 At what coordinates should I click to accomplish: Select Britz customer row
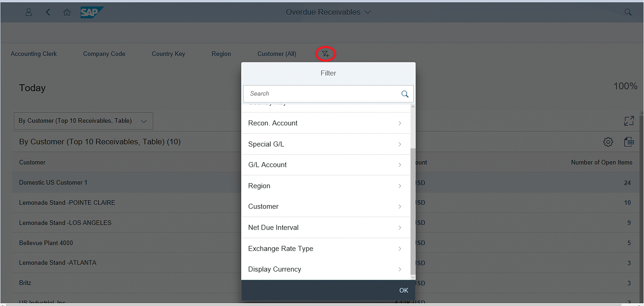coord(326,283)
